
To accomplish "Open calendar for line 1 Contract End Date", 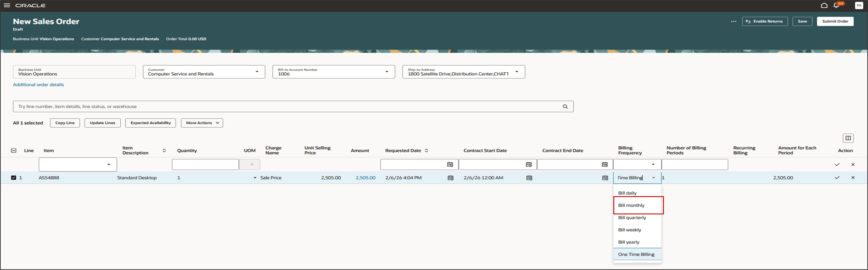I will coord(605,178).
